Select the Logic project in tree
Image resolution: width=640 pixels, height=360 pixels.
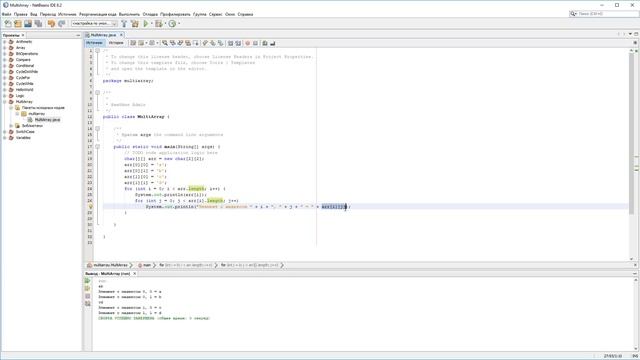pos(20,96)
